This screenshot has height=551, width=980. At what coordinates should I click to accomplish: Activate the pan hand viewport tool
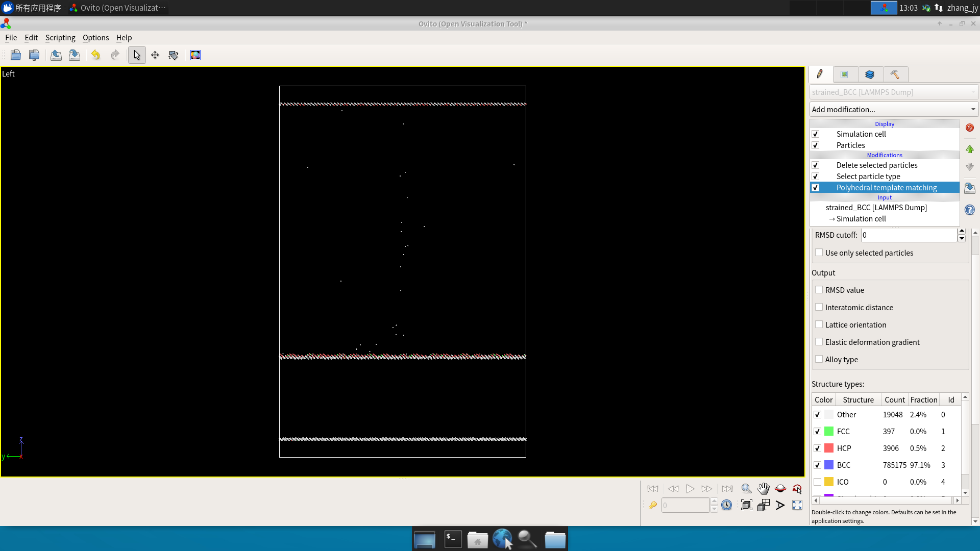[x=763, y=489]
